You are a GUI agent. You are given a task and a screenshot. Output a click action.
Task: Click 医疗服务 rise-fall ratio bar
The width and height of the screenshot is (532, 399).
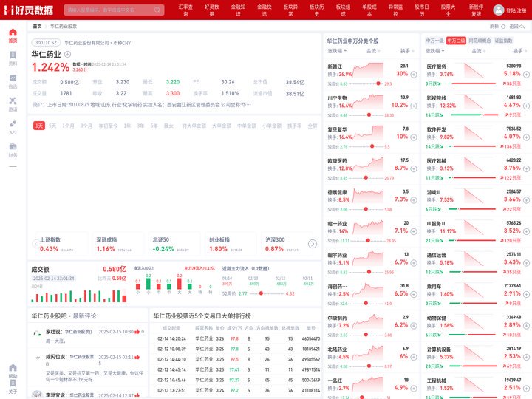point(473,83)
